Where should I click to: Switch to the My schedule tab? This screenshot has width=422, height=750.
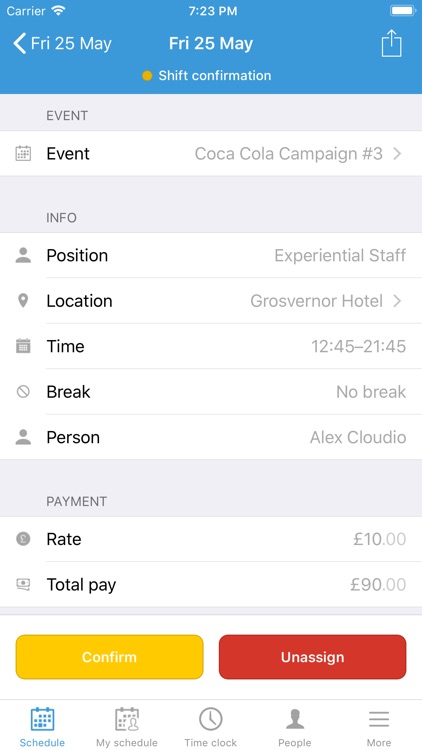127,727
